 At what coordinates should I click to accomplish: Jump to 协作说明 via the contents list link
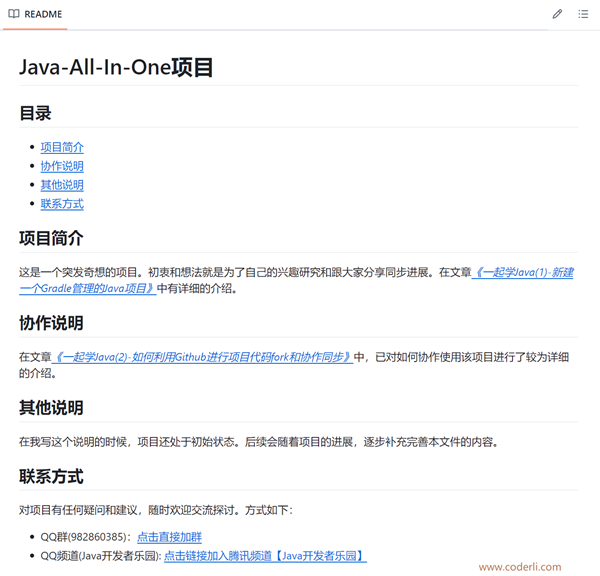[x=62, y=166]
